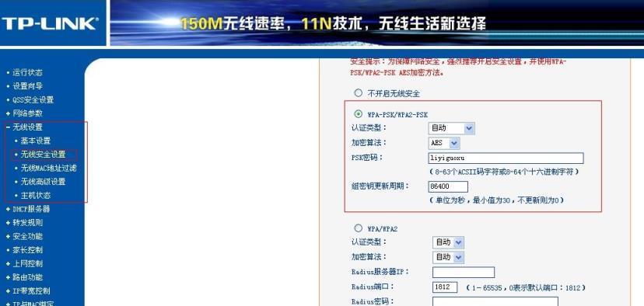Open 设置向导 in sidebar
This screenshot has width=644, height=306.
pos(27,86)
